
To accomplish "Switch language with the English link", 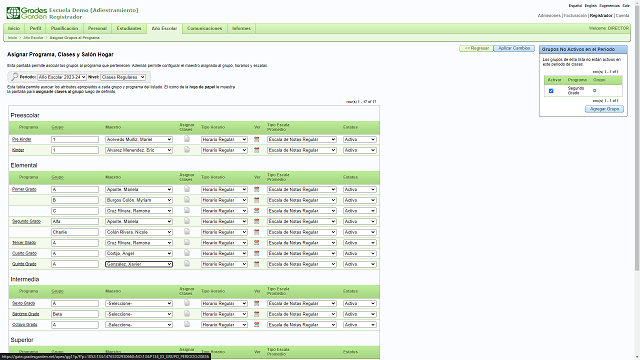I will (x=590, y=6).
